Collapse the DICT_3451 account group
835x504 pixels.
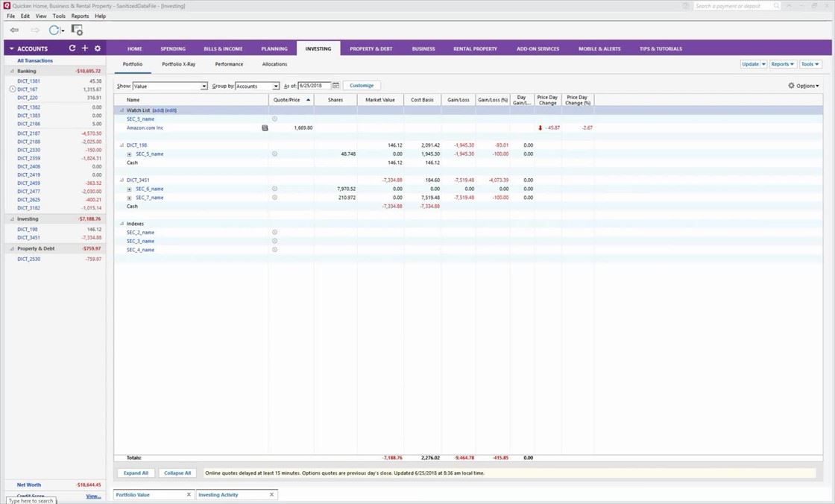(x=122, y=180)
